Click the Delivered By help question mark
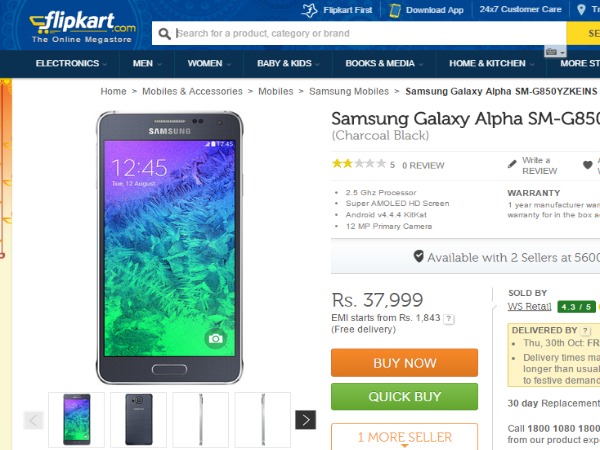Viewport: 600px width, 450px height. click(x=586, y=330)
